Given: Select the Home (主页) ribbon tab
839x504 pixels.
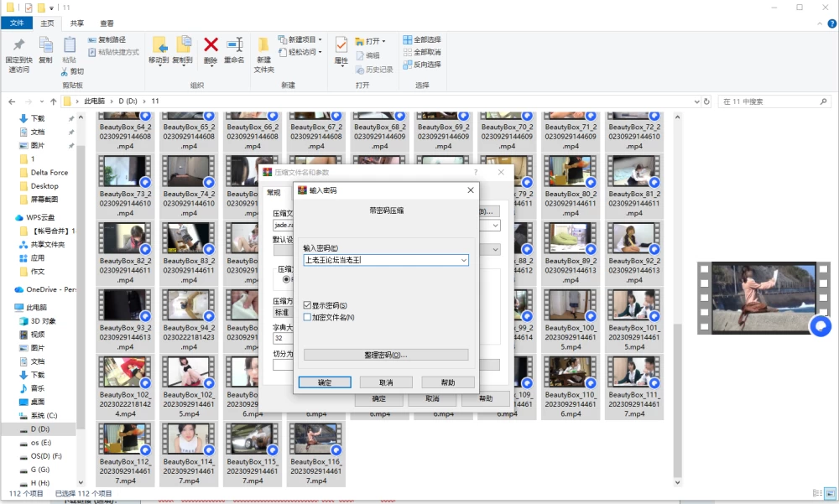Looking at the screenshot, I should (x=47, y=23).
